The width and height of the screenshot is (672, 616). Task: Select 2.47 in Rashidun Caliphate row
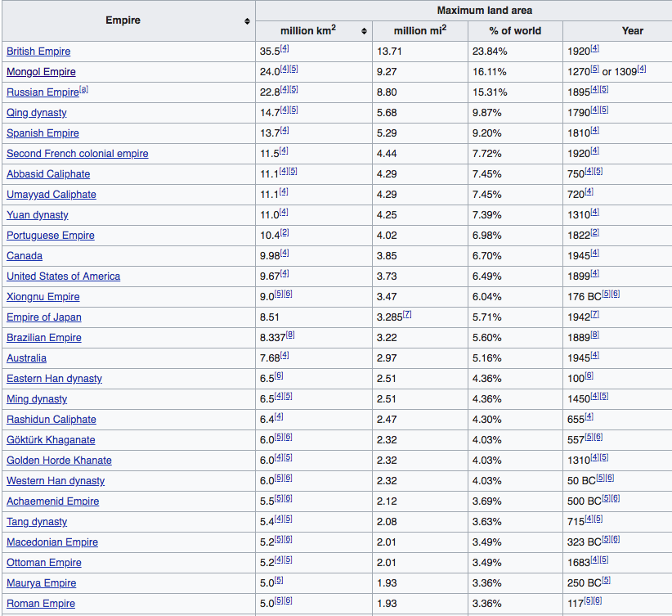coord(387,420)
